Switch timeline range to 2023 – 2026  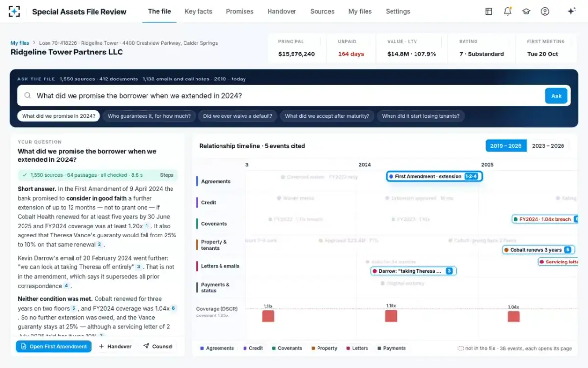tap(548, 146)
